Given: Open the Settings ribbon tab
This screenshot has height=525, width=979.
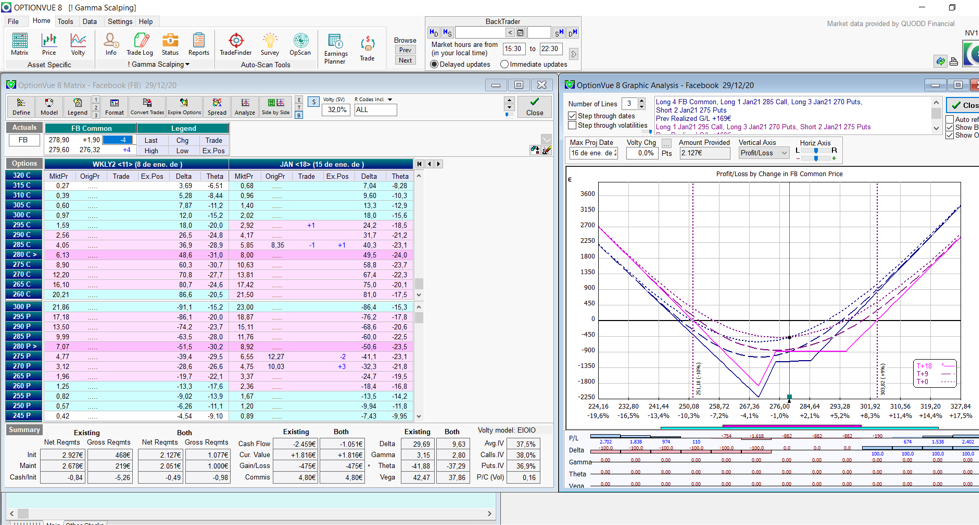Looking at the screenshot, I should pos(119,21).
